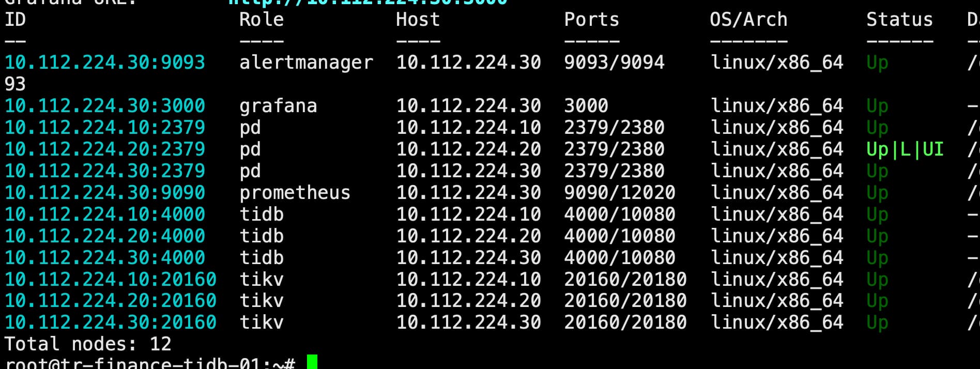Viewport: 980px width, 369px height.
Task: Click the tidb node ID 10.112.224.20:4000
Action: (105, 236)
